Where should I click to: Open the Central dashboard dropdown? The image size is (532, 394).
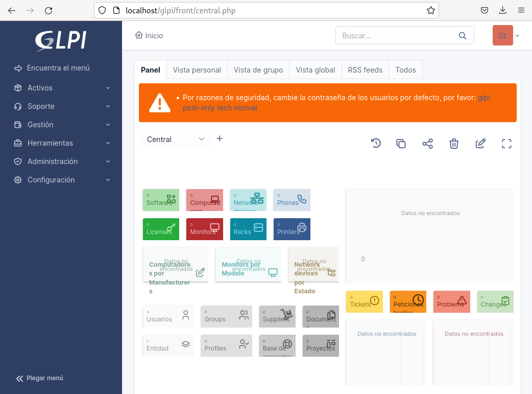(x=176, y=139)
